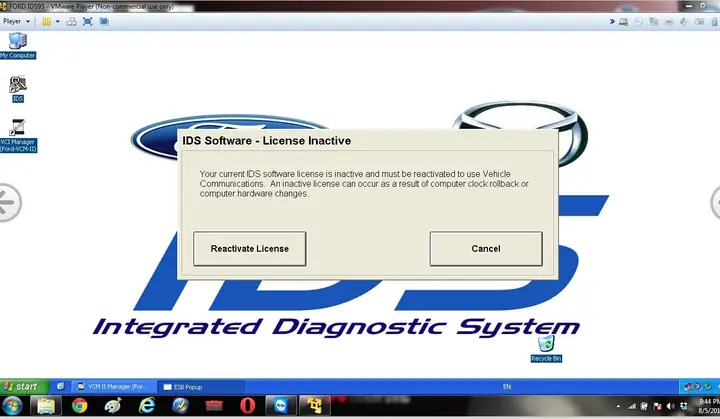
Task: Pause the virtual machine with the yellow icon
Action: [x=46, y=22]
